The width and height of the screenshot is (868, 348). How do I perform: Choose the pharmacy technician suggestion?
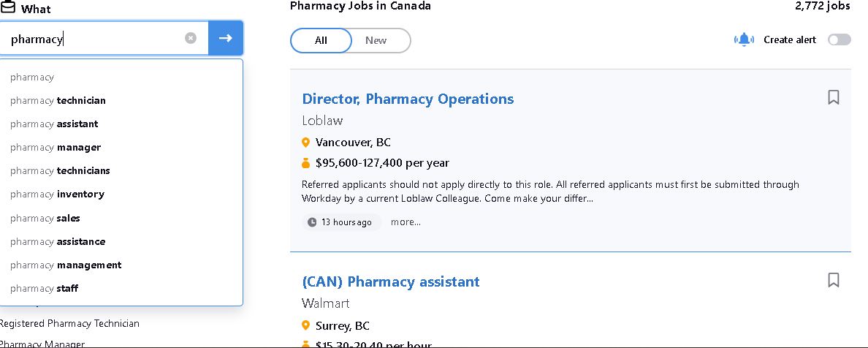121,100
